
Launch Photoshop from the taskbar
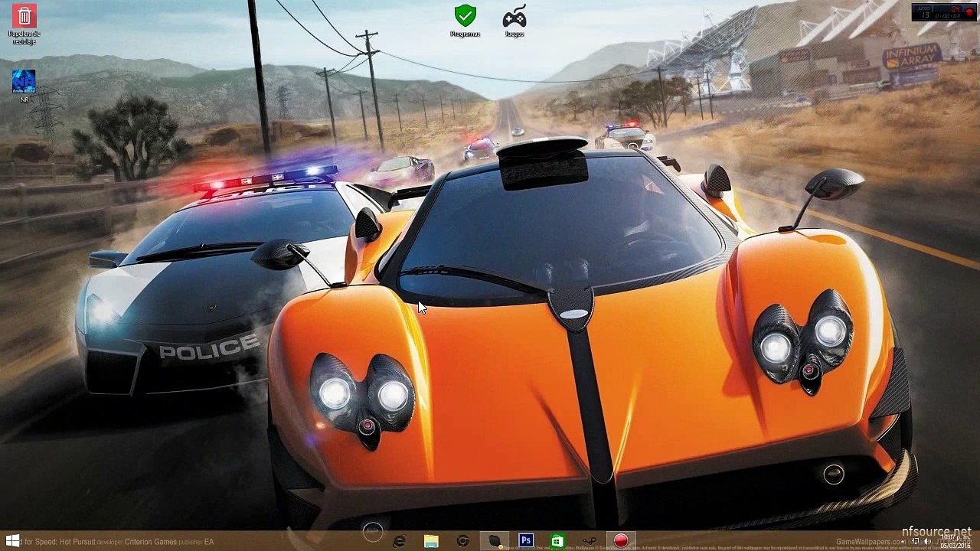526,541
